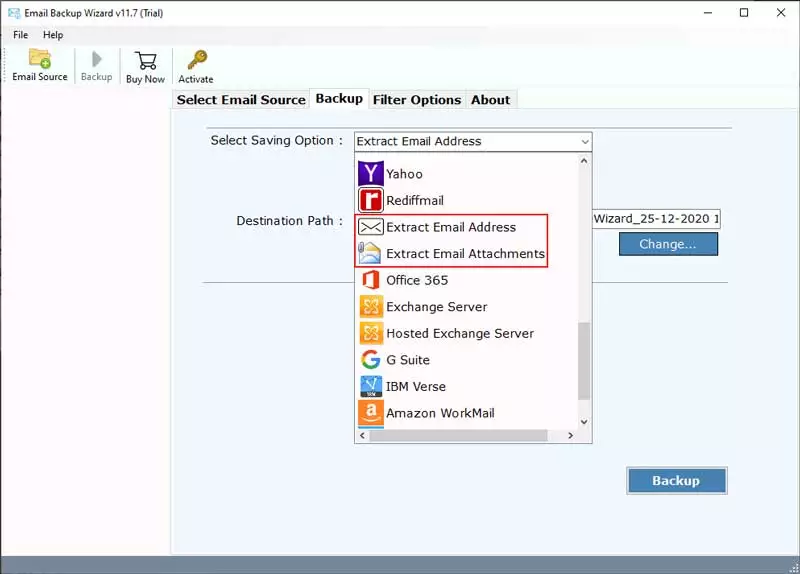Select 'Amazon WorkMail' option

[440, 413]
